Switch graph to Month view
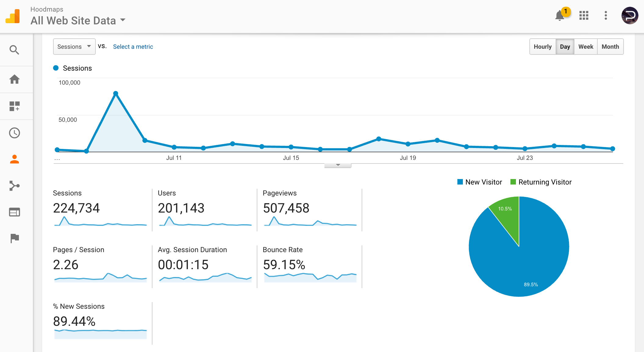Image resolution: width=644 pixels, height=352 pixels. point(610,47)
